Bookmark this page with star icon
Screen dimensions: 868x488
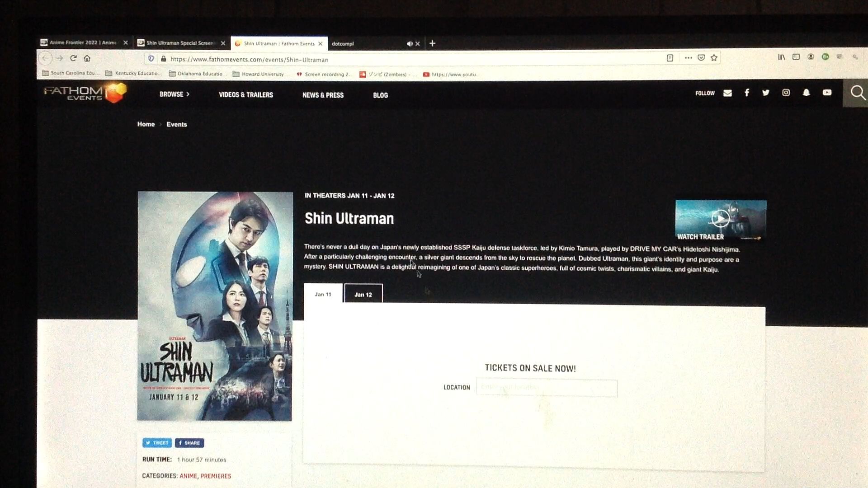coord(714,58)
